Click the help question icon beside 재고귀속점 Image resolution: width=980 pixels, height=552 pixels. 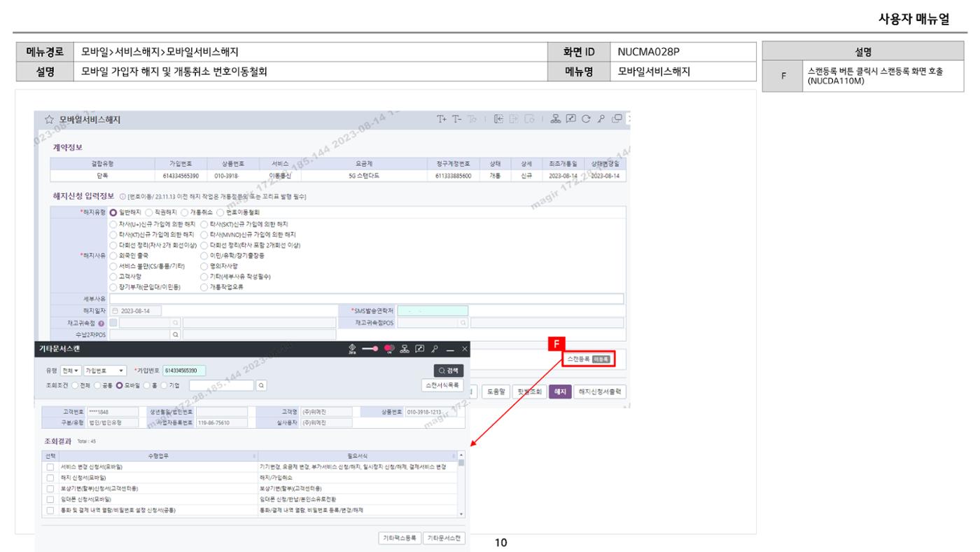coord(101,323)
